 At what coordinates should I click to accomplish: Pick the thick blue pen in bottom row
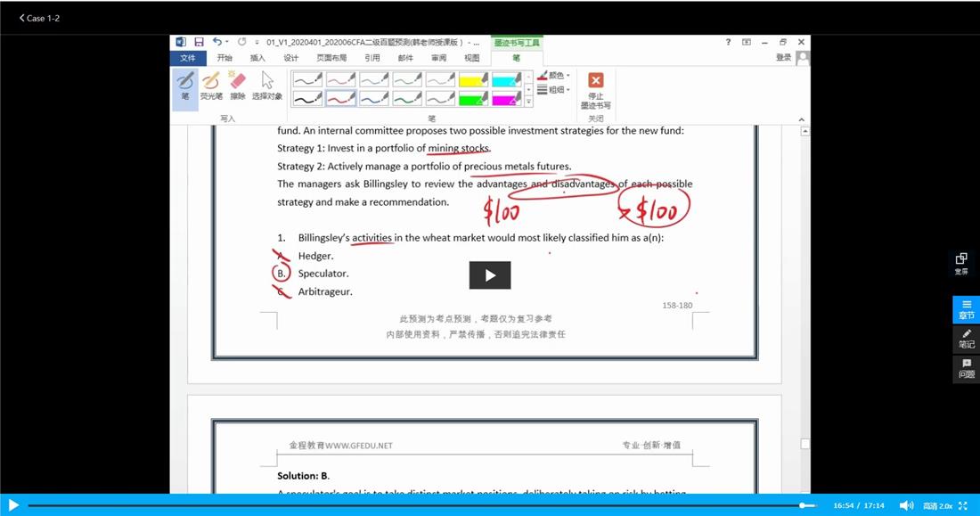[x=374, y=98]
